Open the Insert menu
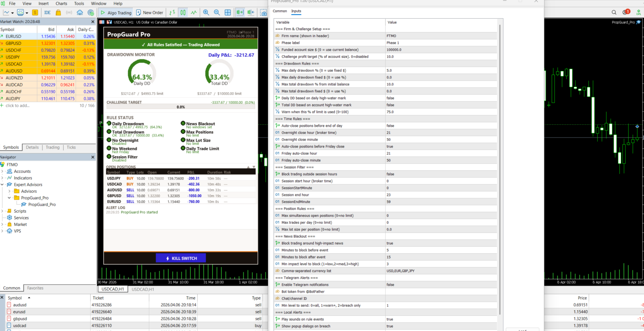 coord(44,3)
